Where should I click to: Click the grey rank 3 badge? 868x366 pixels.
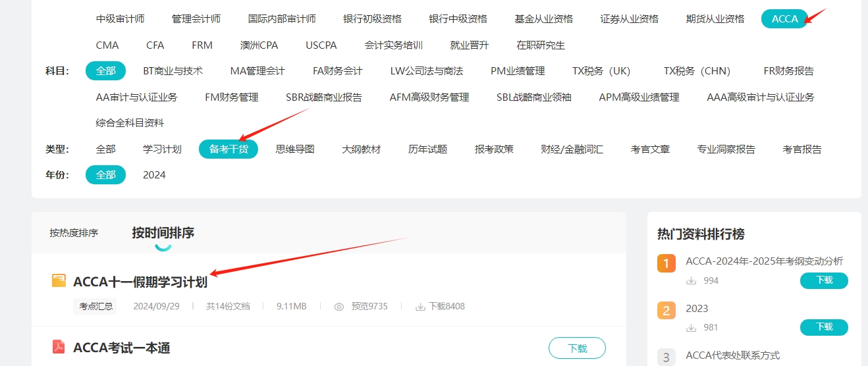(x=666, y=357)
